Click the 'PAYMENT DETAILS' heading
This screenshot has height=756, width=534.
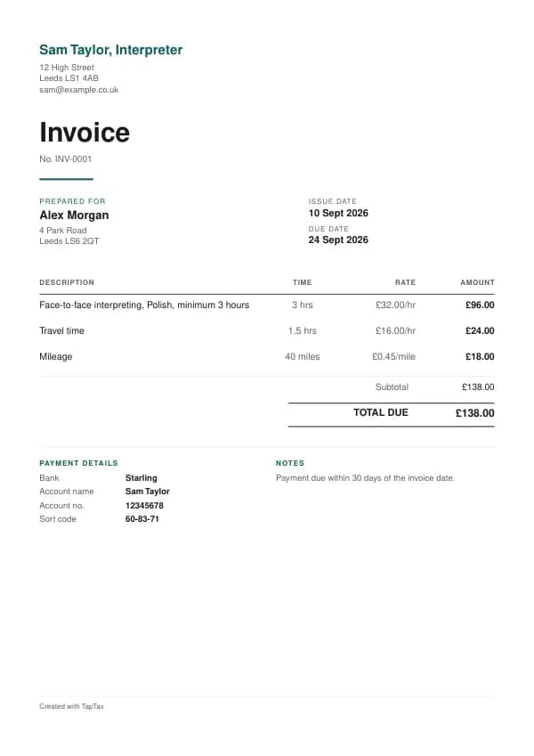pyautogui.click(x=78, y=463)
